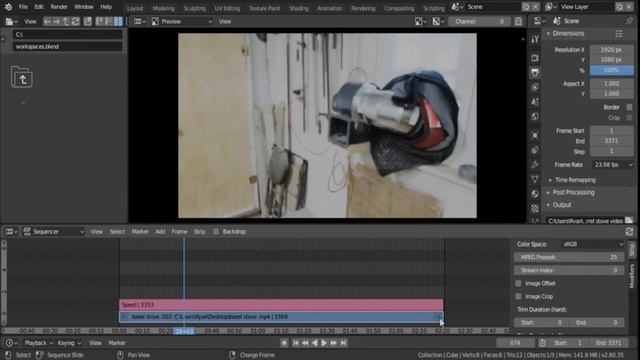Open the parent folder thumbnail icon

point(22,77)
